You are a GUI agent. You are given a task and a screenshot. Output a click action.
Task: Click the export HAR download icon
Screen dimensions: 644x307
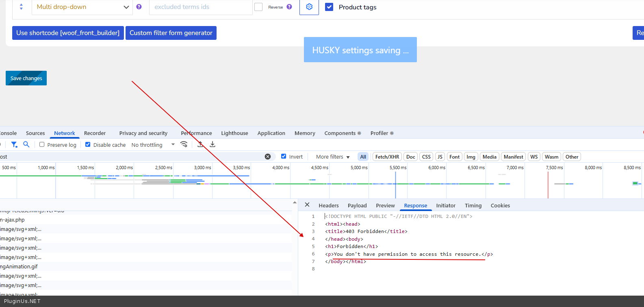[x=212, y=144]
